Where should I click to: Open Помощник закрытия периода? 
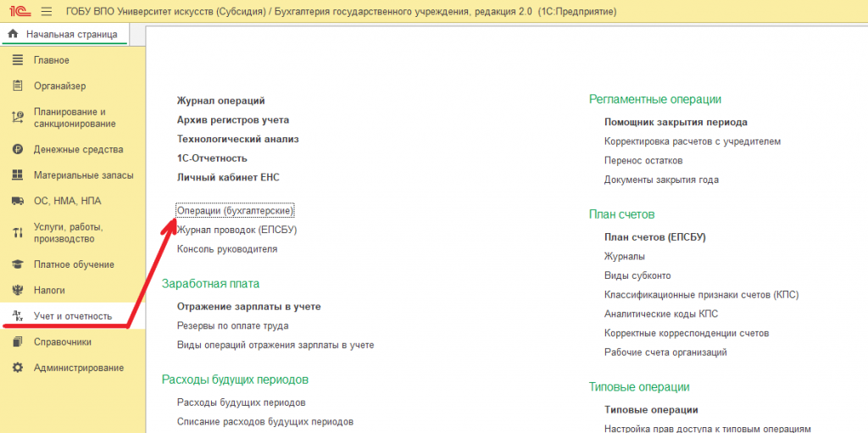pos(676,122)
